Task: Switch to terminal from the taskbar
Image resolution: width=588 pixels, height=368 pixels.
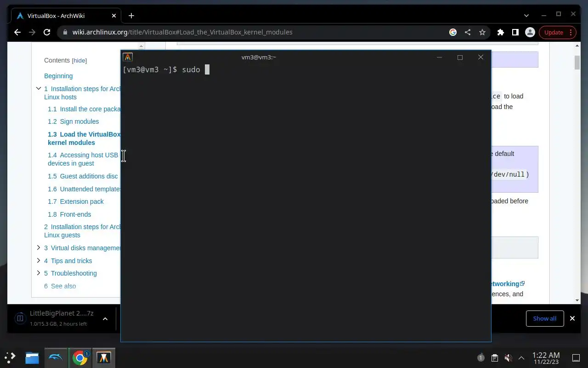Action: click(104, 357)
